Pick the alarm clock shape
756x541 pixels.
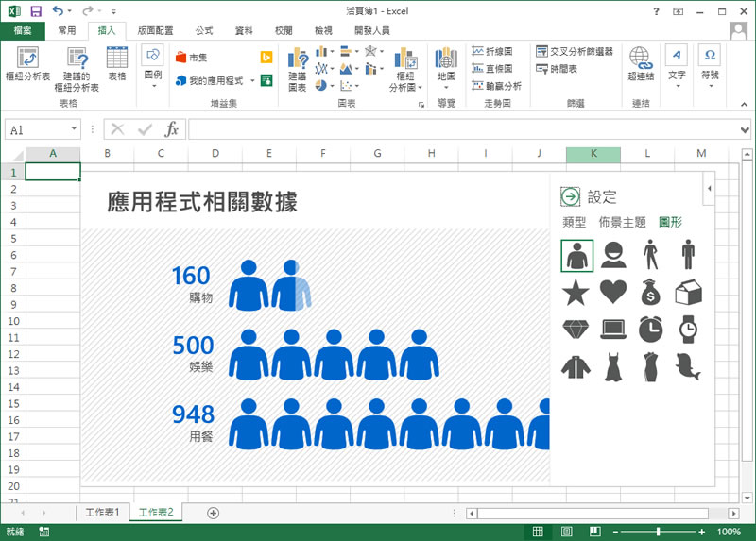pos(650,329)
